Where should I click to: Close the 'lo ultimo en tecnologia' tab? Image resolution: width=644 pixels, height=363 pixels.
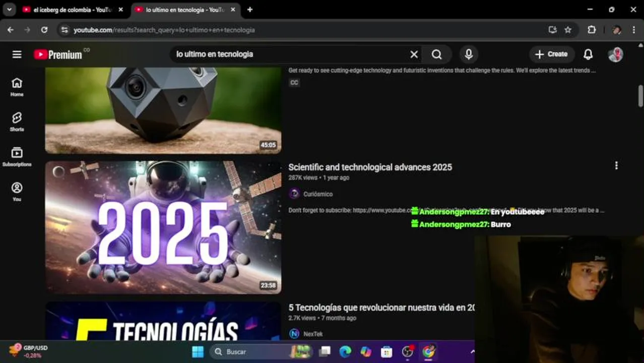[233, 10]
